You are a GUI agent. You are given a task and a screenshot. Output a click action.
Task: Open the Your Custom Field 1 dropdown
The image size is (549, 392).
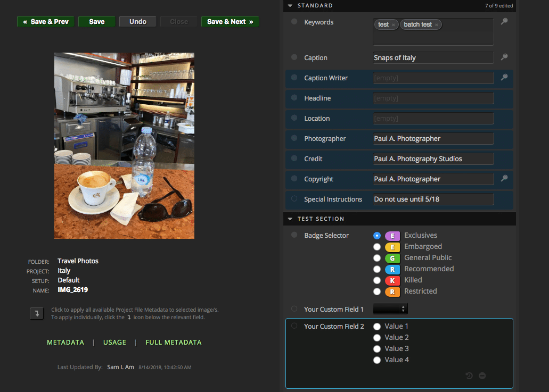(x=390, y=309)
